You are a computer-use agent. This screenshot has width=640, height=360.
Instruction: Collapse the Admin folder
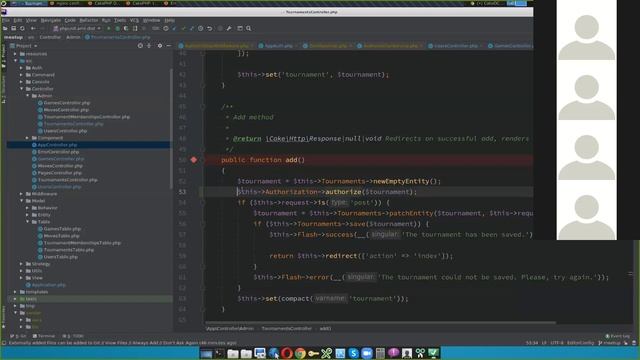click(27, 96)
